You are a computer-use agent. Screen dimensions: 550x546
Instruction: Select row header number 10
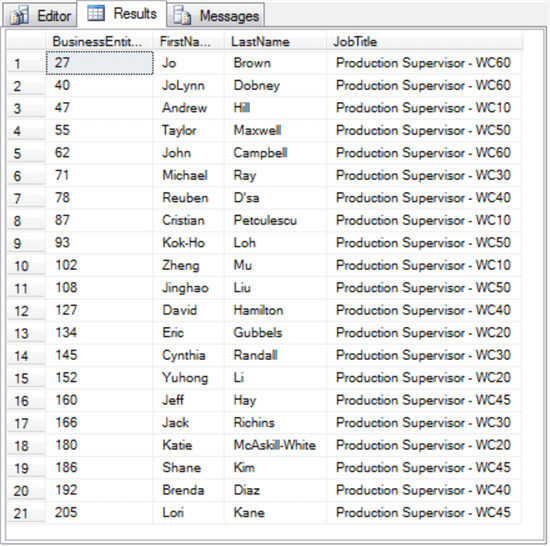coord(26,266)
